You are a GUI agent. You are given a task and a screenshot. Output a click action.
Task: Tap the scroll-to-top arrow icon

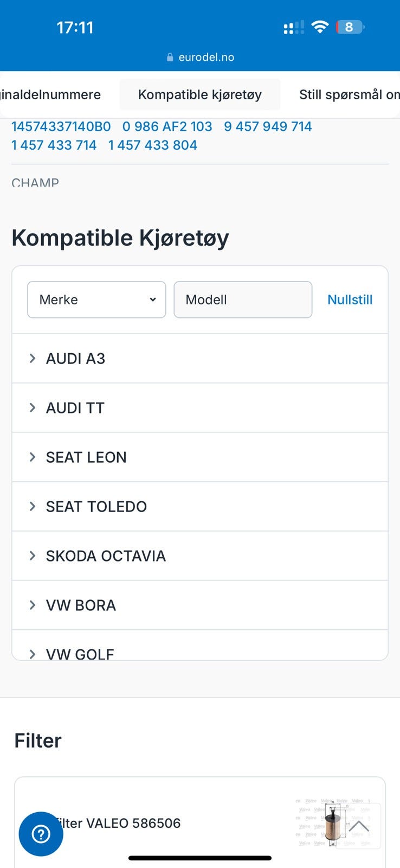359,826
